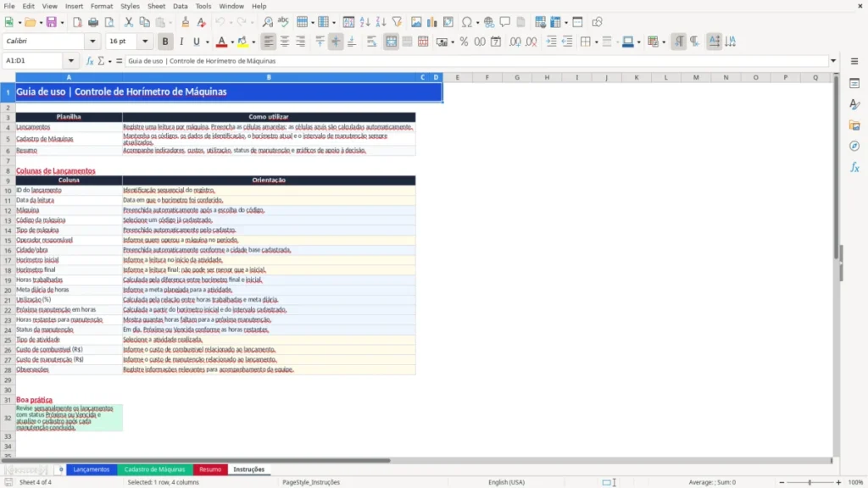This screenshot has width=868, height=488.
Task: Select the AutoFilter funnel icon
Action: click(x=397, y=22)
